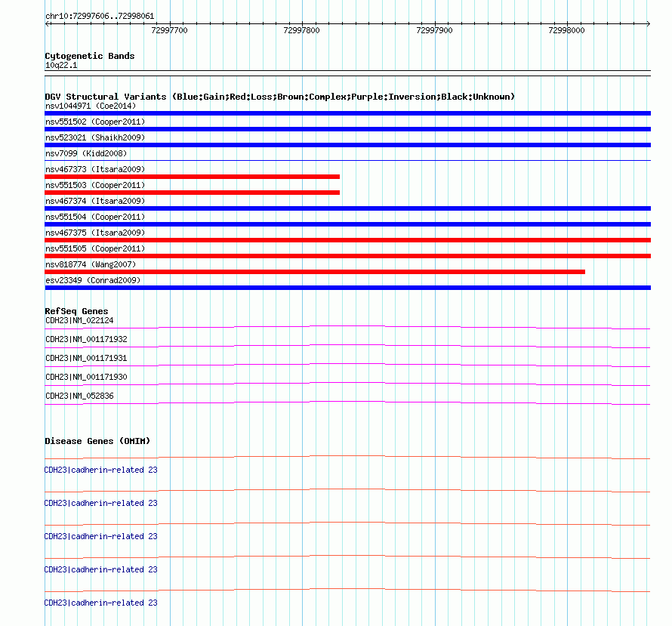Click the right arrowhead of the ruler
Screen dimensions: 672x626
649,24
